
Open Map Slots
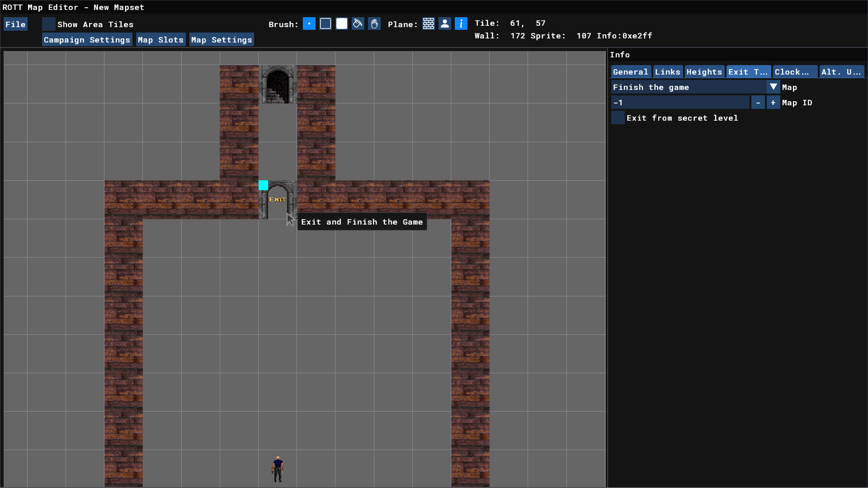click(x=160, y=40)
